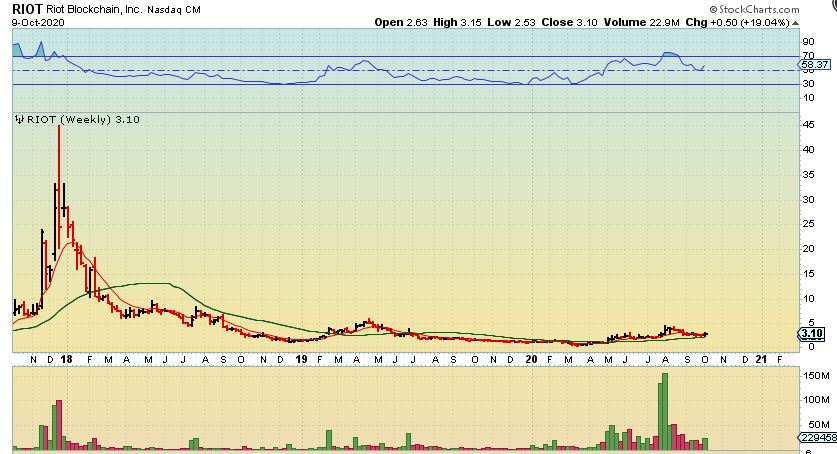Open the StockCharts.com attribution link

(754, 9)
